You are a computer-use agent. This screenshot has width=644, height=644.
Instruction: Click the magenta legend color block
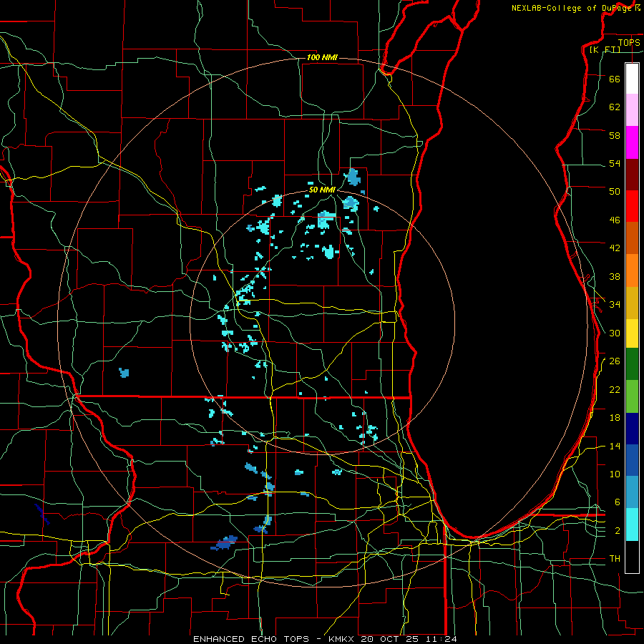click(632, 142)
